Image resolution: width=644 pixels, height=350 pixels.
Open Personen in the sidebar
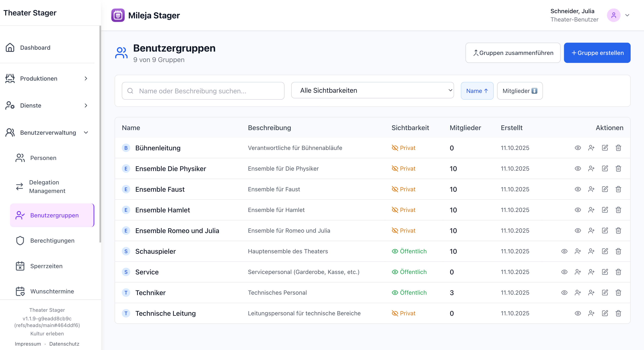point(43,158)
